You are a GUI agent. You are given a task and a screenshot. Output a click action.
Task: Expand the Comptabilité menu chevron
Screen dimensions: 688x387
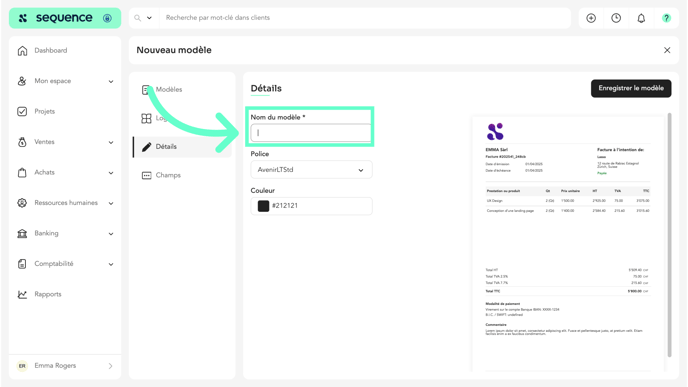(111, 264)
